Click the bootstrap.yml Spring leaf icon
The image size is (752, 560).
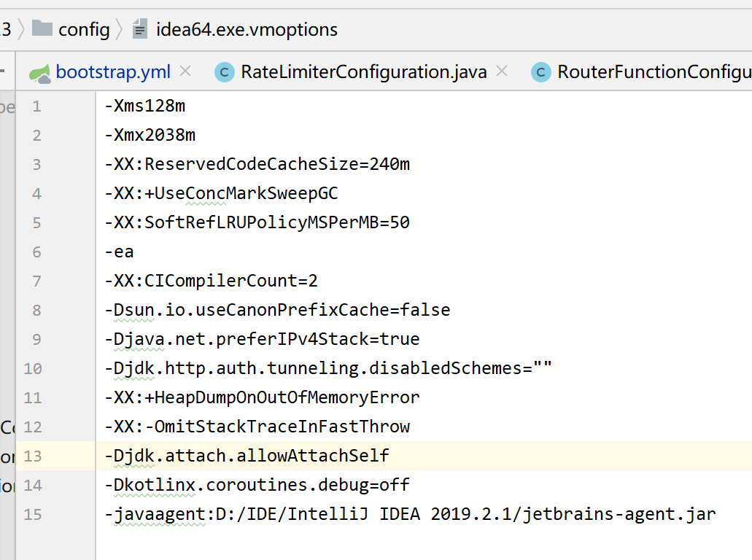click(x=40, y=74)
